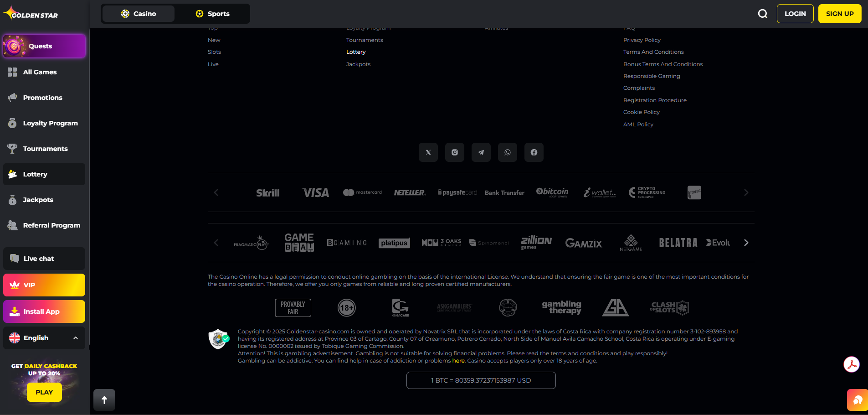
Task: Open the Responsible Gaming link
Action: (x=652, y=76)
